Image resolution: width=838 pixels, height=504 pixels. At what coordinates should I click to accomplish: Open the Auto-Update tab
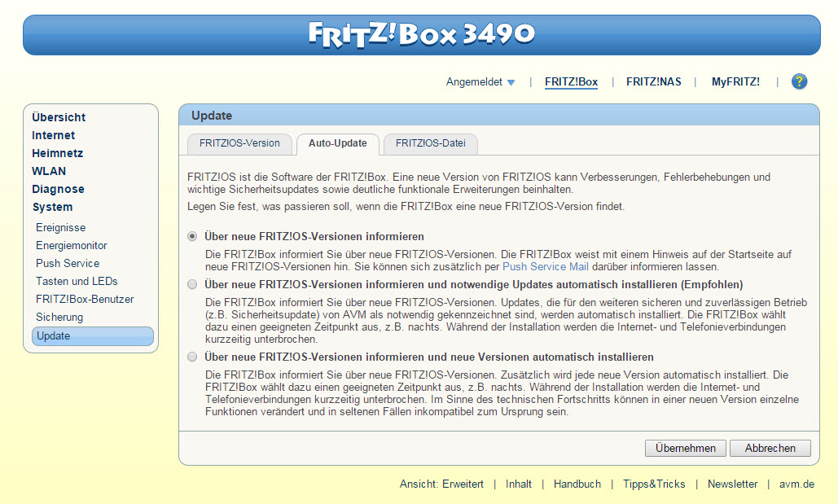pyautogui.click(x=338, y=143)
